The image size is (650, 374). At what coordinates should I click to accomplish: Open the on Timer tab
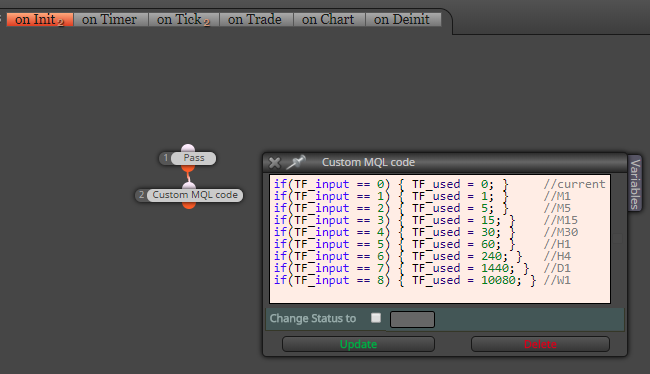coord(110,19)
